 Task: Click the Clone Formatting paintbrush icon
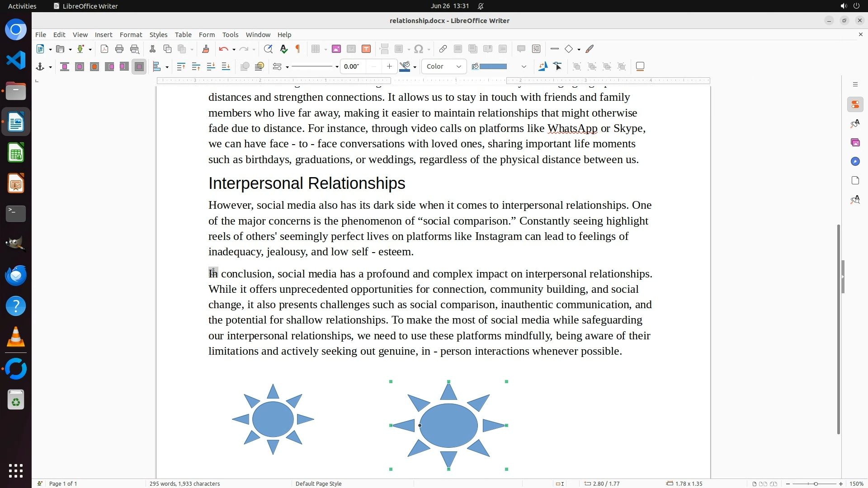coord(205,49)
